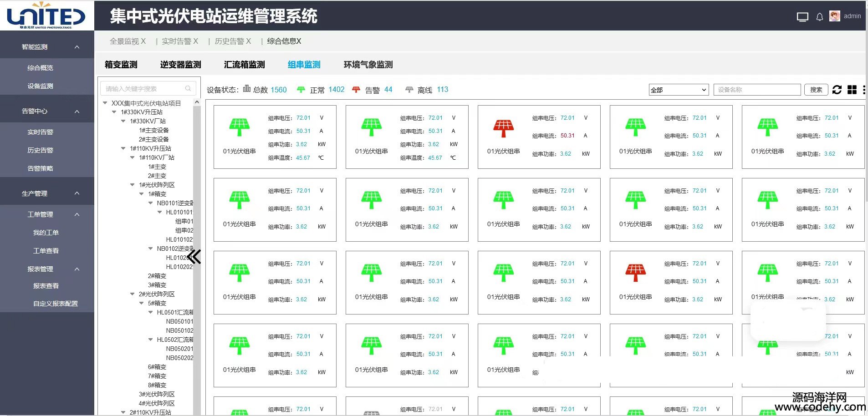Select 组串02 in the device tree

point(184,230)
